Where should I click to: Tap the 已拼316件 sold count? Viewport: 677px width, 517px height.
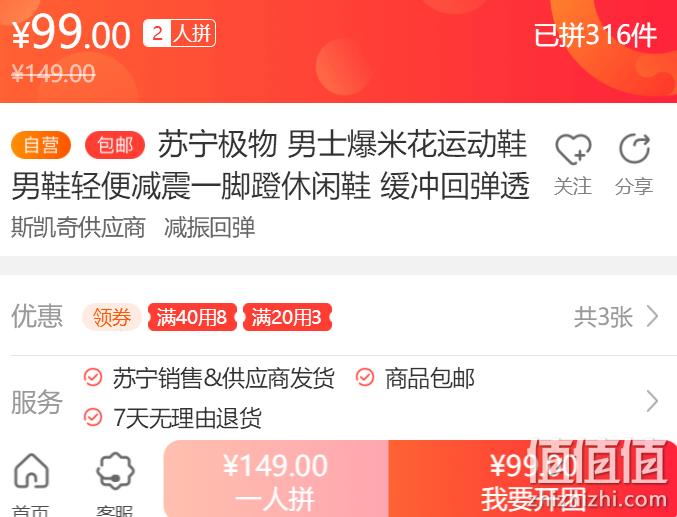[x=596, y=35]
